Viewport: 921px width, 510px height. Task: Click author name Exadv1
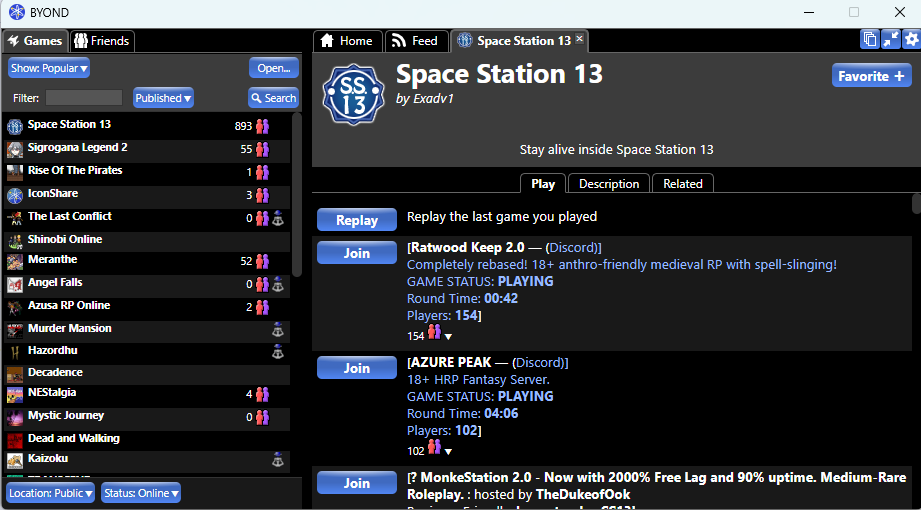[433, 99]
